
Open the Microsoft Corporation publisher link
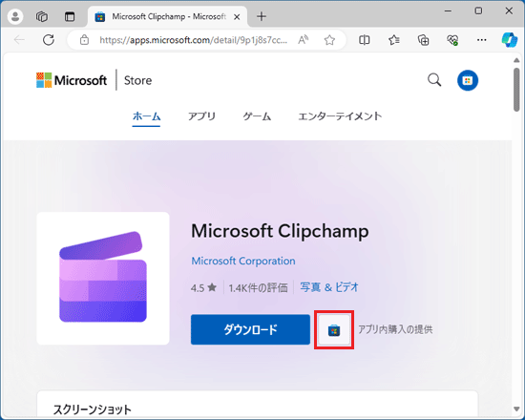tap(243, 261)
